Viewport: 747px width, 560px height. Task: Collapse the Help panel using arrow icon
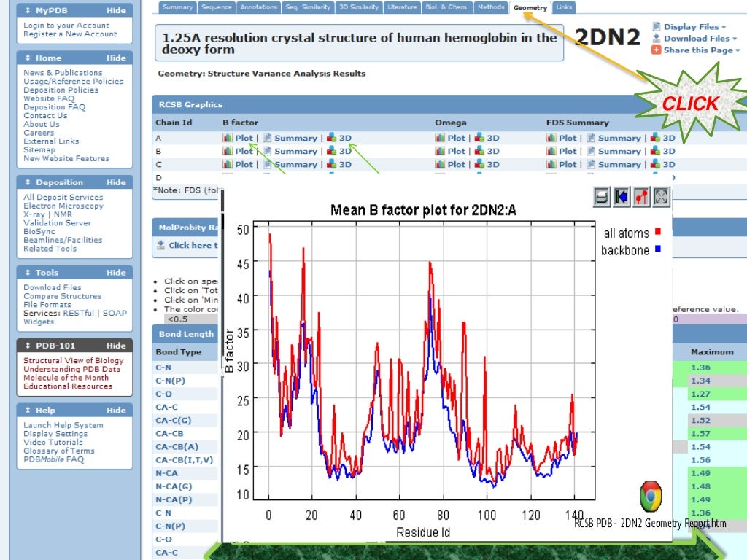(28, 410)
